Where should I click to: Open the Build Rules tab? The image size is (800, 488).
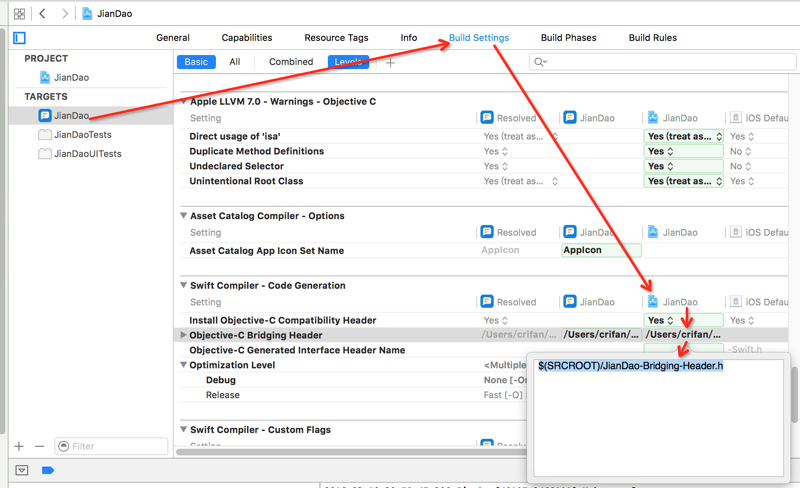point(653,38)
